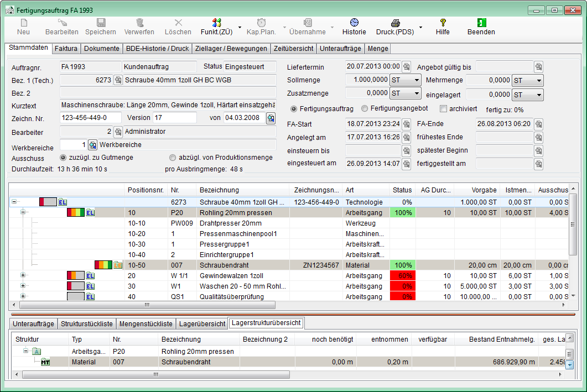Switch to the Dokumente tab
This screenshot has width=587, height=392.
click(101, 49)
